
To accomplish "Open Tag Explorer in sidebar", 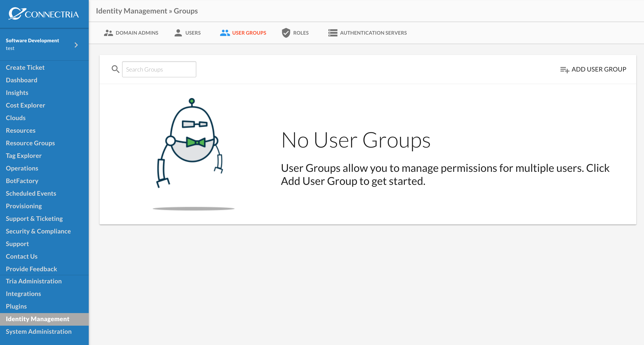I will tap(24, 156).
